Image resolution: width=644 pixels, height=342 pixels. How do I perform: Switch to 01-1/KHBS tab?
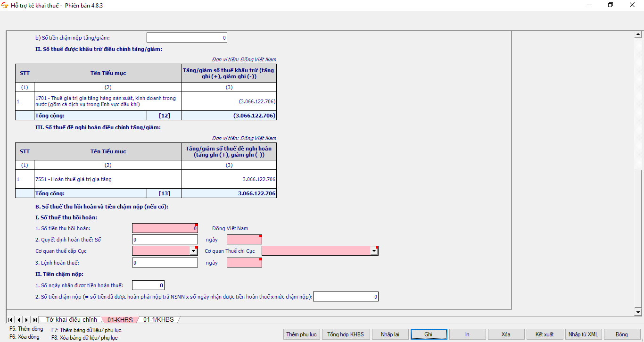coord(158,320)
